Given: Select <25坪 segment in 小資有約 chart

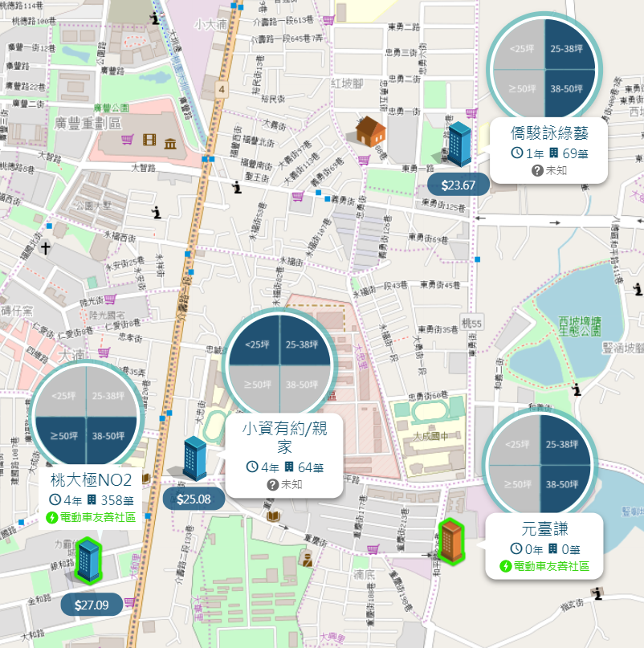Looking at the screenshot, I should pyautogui.click(x=255, y=340).
